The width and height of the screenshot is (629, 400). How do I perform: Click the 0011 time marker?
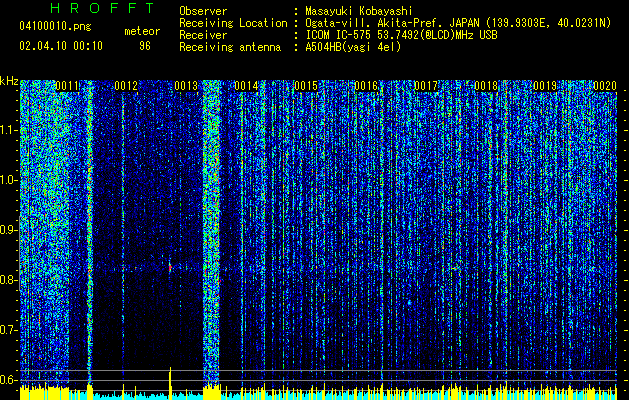pyautogui.click(x=67, y=86)
